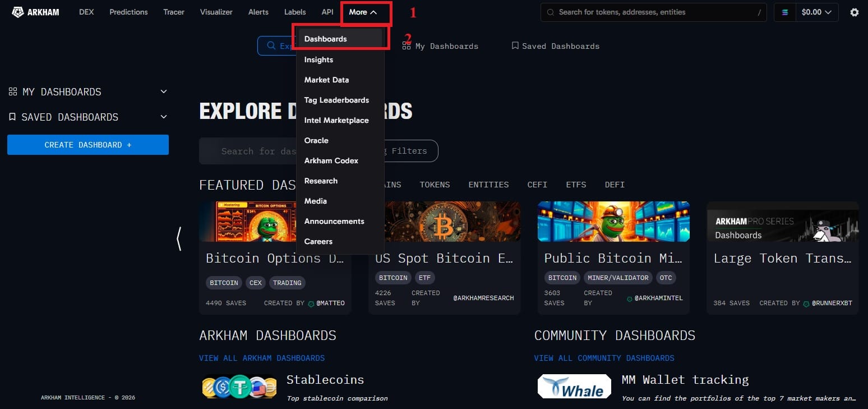The width and height of the screenshot is (868, 409).
Task: Click the Stablecoins coins icon
Action: (x=239, y=387)
